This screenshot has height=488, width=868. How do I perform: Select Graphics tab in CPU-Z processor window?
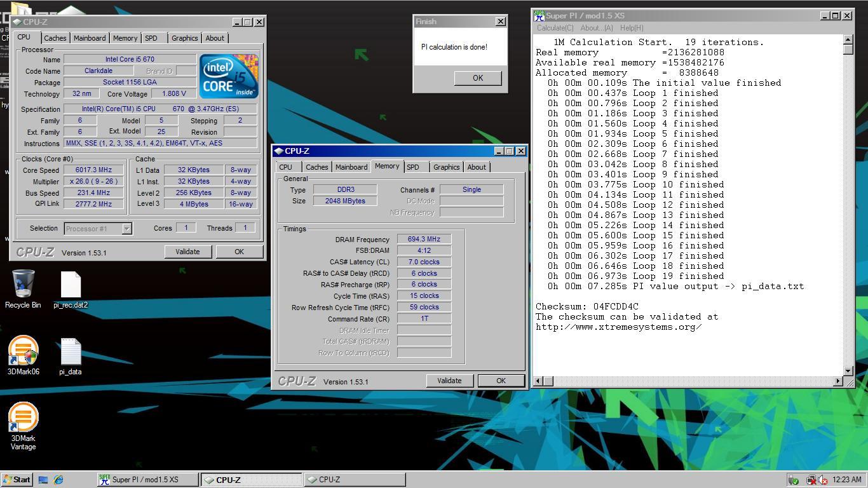tap(185, 38)
